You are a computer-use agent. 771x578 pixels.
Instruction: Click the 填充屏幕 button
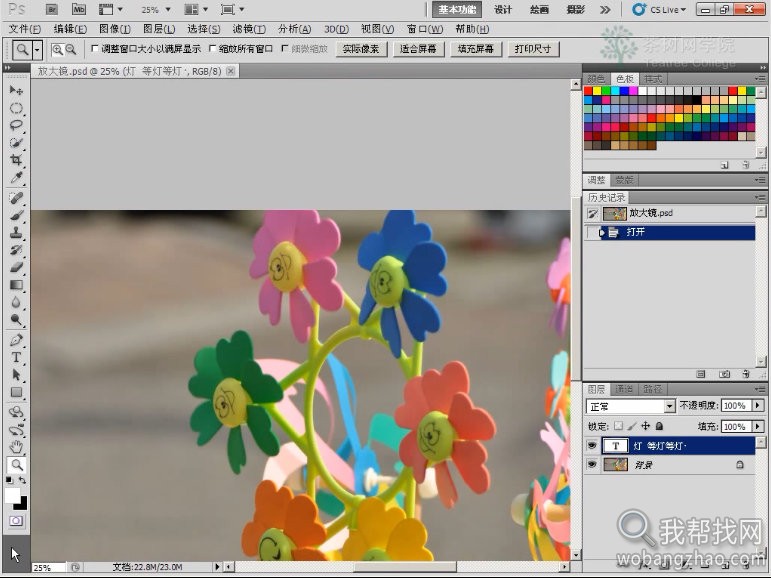[x=475, y=49]
